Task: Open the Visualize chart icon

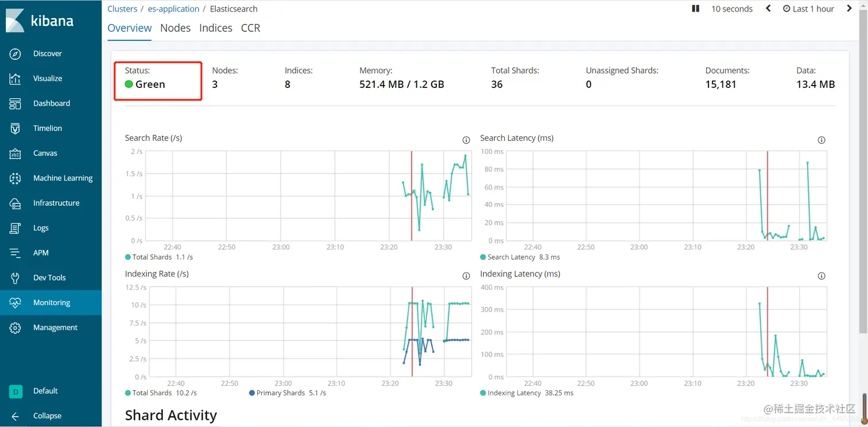Action: pyautogui.click(x=15, y=79)
